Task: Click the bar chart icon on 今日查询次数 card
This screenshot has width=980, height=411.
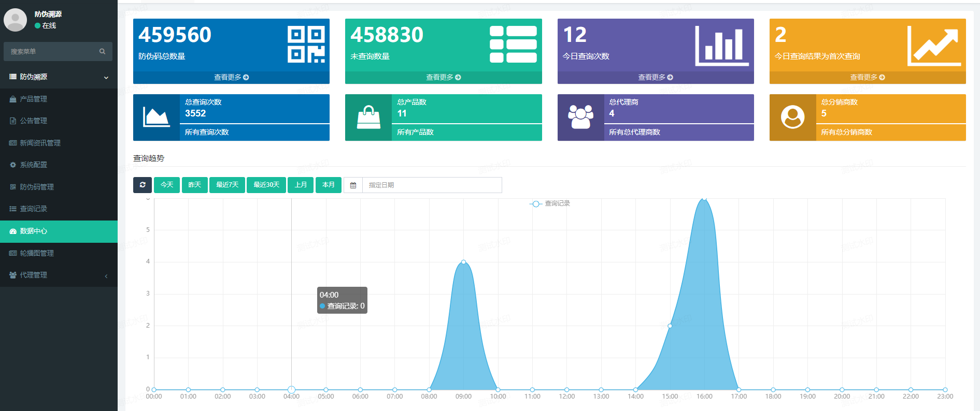Action: pos(721,46)
